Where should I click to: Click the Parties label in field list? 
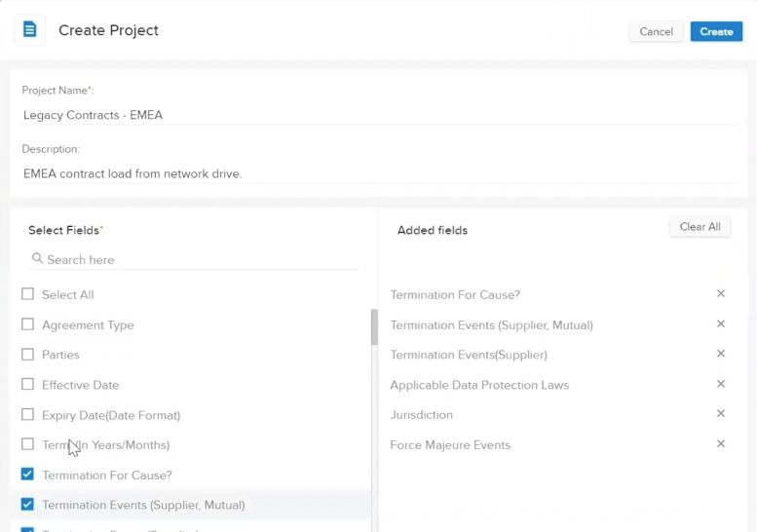pos(60,355)
